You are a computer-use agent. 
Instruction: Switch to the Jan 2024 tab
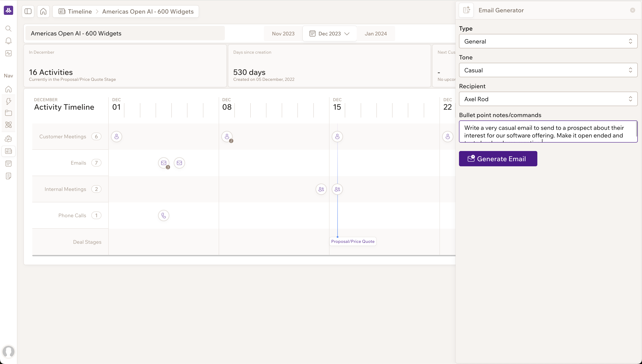point(376,34)
